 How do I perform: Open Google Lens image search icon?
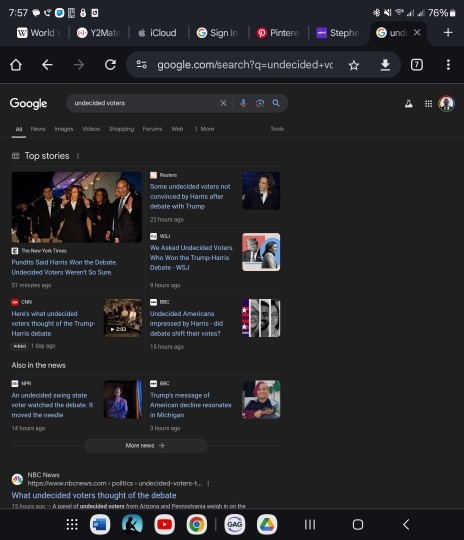click(260, 103)
